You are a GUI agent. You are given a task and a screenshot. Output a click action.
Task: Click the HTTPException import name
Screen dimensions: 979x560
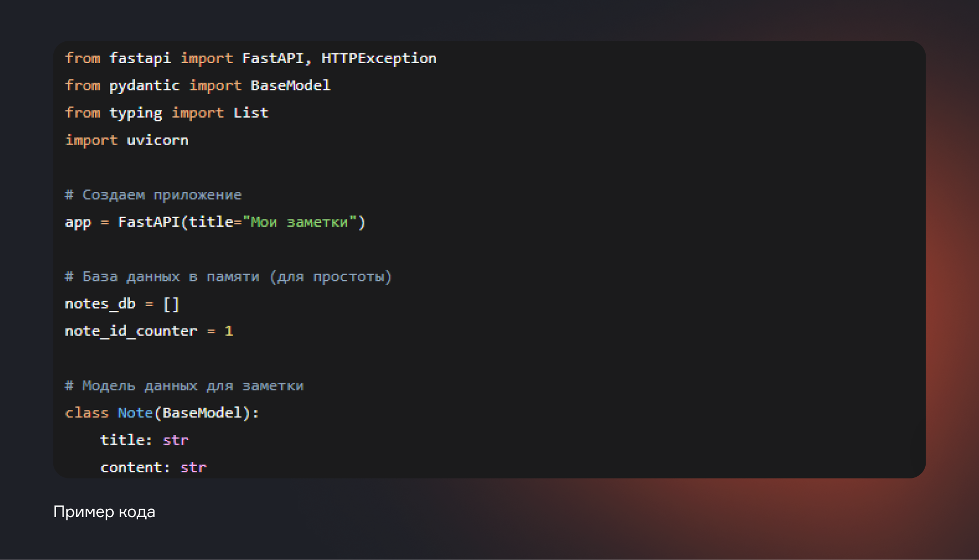click(x=379, y=58)
